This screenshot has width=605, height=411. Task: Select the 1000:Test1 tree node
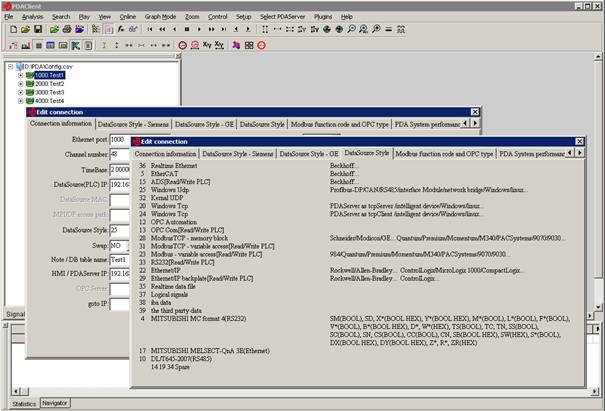[50, 75]
